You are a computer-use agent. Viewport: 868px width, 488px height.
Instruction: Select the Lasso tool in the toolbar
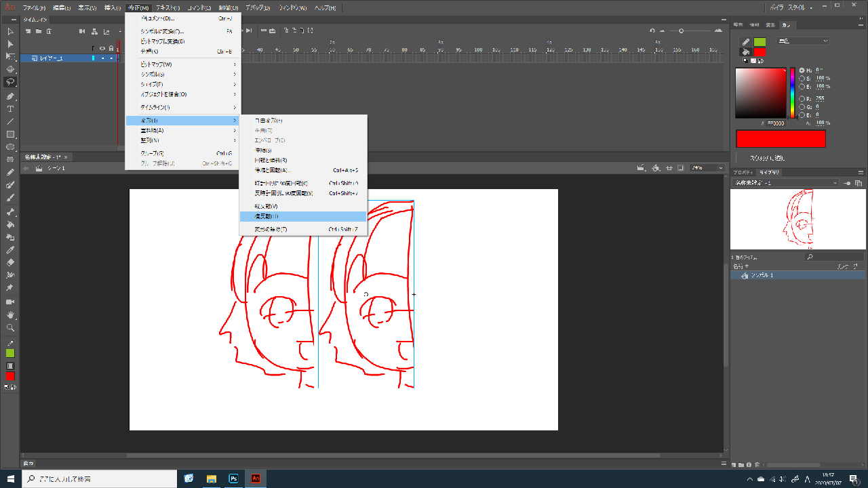10,82
